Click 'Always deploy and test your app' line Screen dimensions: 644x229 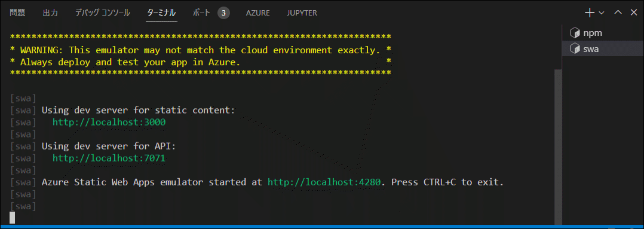point(130,62)
